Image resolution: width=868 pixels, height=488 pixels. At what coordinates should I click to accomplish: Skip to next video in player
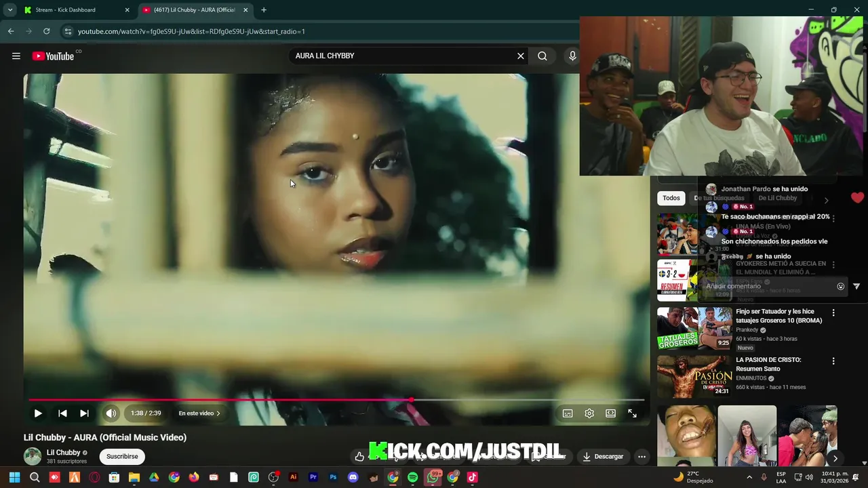tap(84, 413)
